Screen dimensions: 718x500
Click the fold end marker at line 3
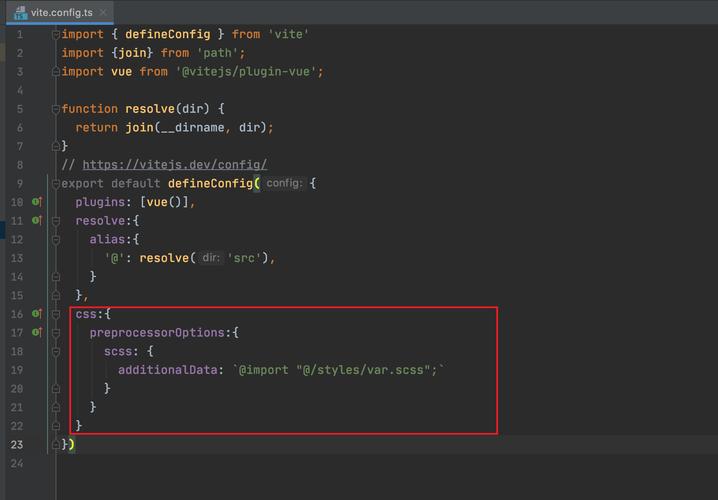pyautogui.click(x=56, y=71)
